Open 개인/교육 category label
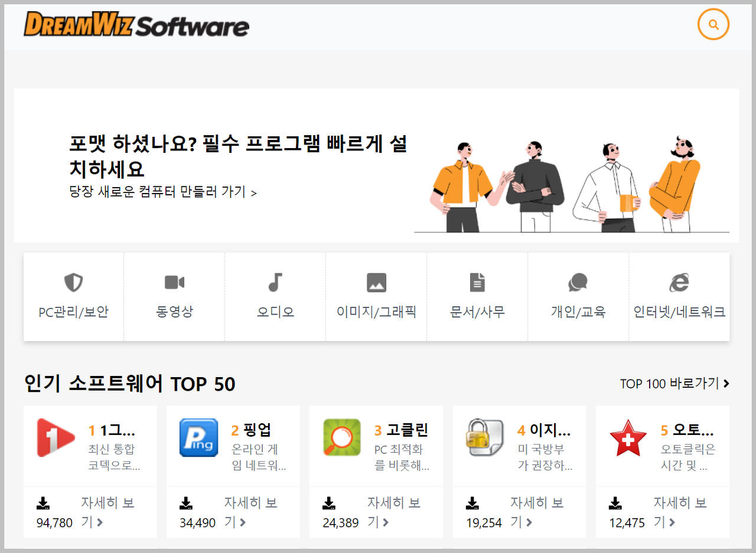756x553 pixels. tap(578, 312)
